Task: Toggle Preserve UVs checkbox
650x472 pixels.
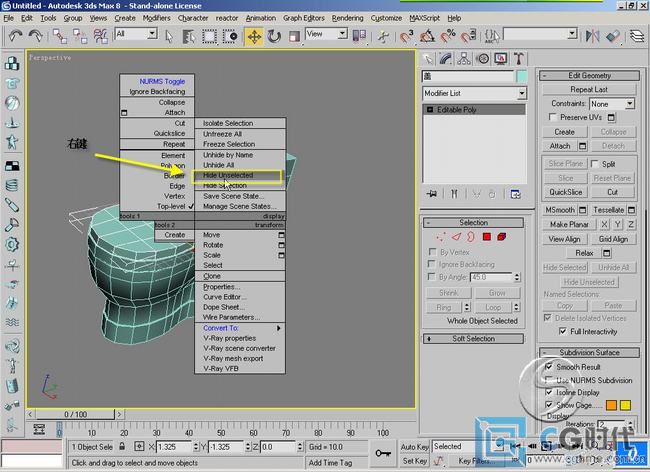Action: [552, 117]
